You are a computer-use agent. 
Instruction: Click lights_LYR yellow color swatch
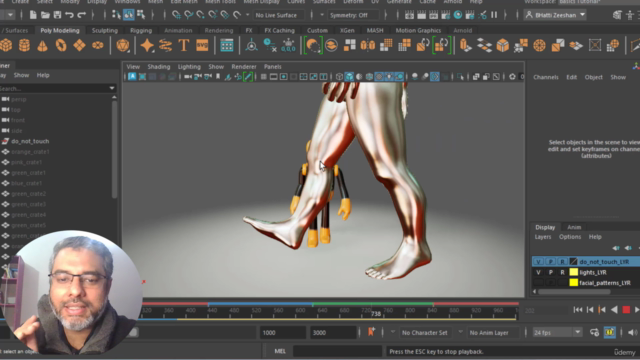pyautogui.click(x=573, y=272)
